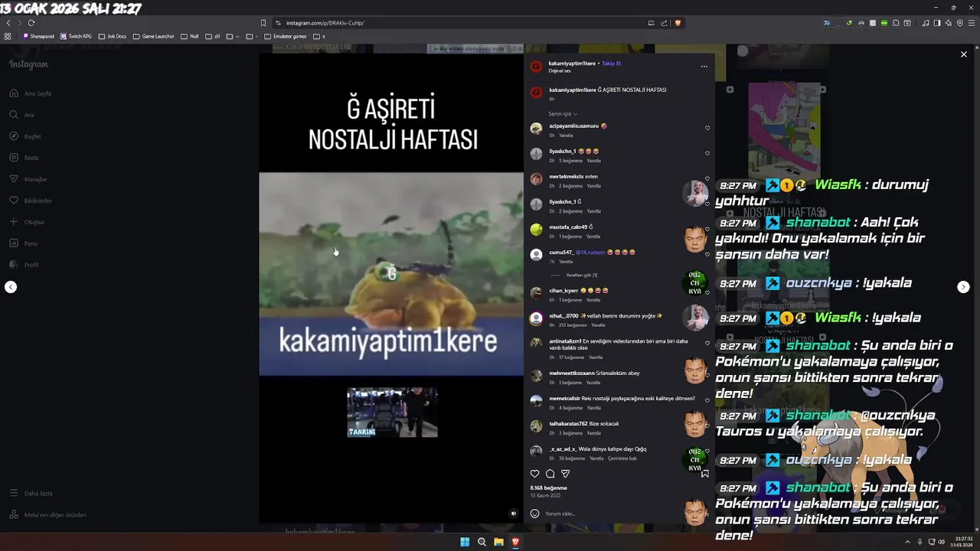Open File Explorer from the taskbar
Image resolution: width=980 pixels, height=551 pixels.
point(498,542)
